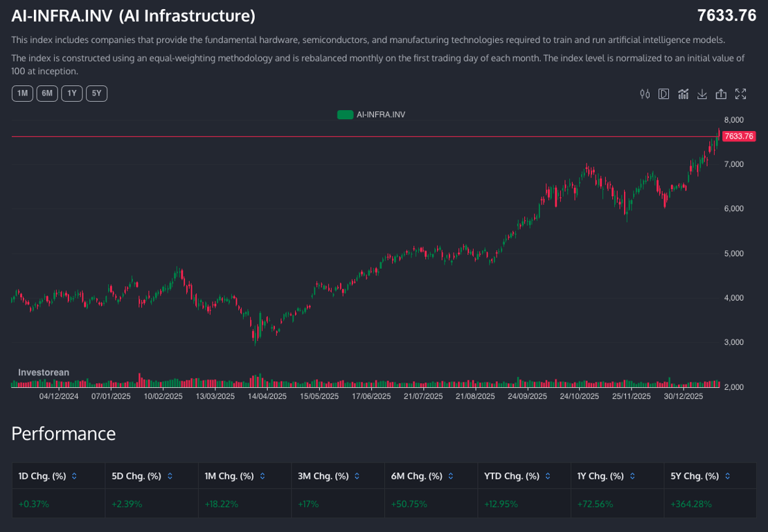
Task: Download the chart data
Action: tap(702, 94)
